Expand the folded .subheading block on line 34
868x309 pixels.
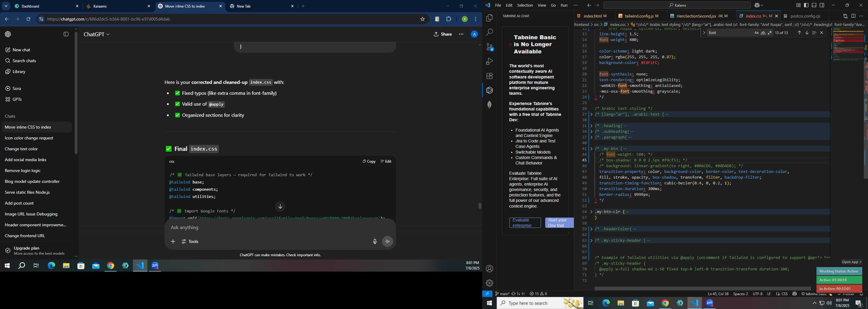[x=591, y=132]
